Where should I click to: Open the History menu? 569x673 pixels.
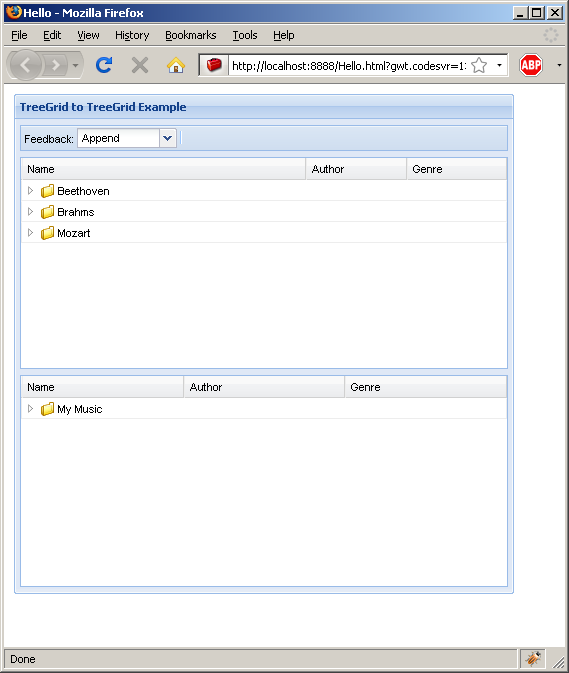(x=132, y=35)
